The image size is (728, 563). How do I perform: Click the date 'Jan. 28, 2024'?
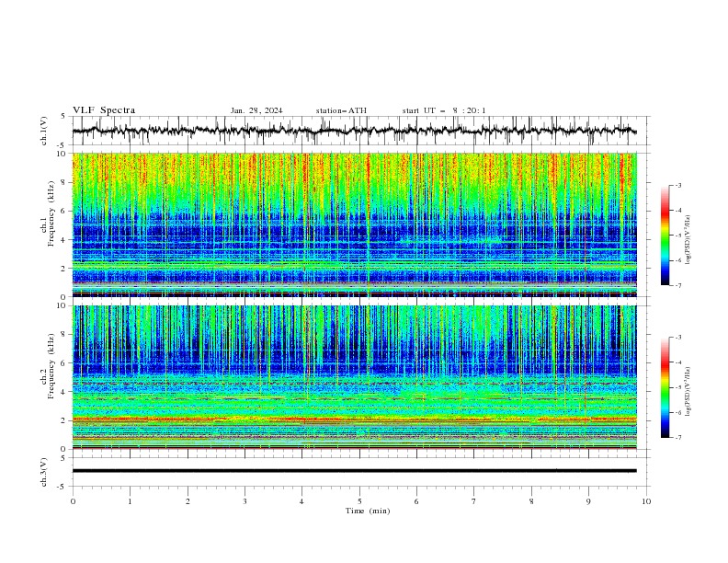[x=256, y=110]
